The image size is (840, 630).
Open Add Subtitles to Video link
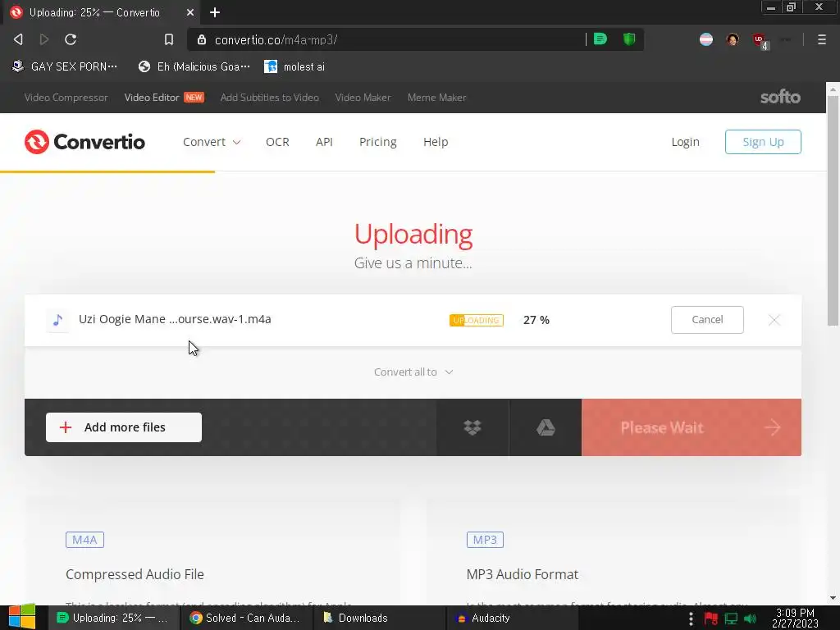269,98
